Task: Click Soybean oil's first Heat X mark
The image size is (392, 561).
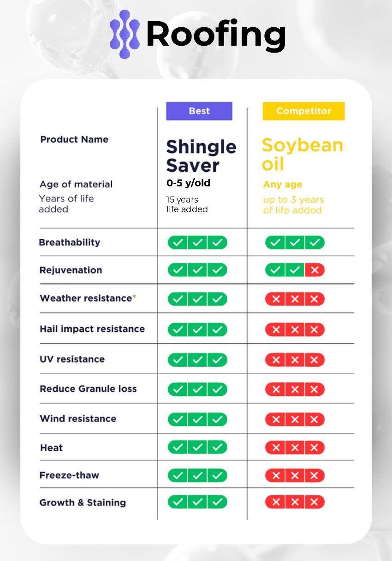Action: point(276,448)
